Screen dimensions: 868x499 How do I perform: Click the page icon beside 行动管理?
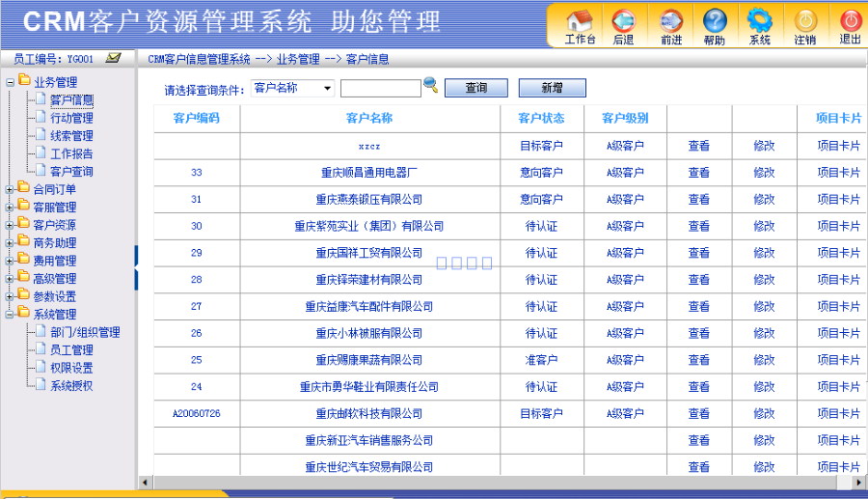(41, 116)
